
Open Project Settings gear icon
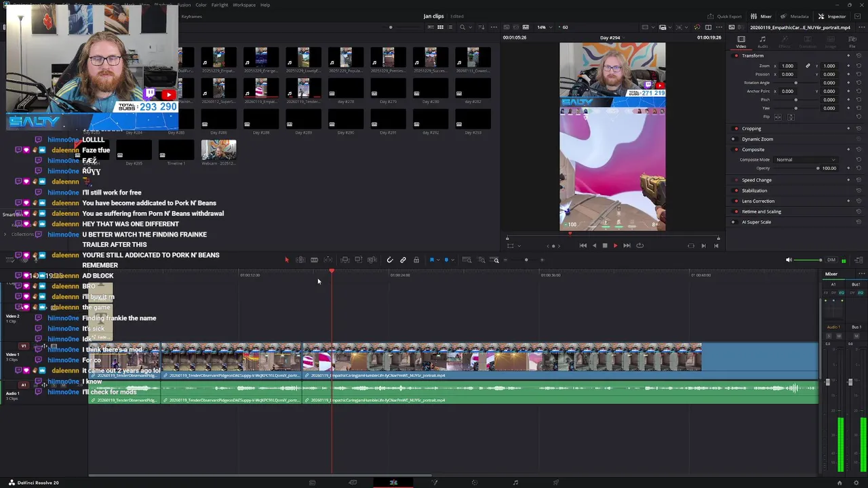[857, 483]
